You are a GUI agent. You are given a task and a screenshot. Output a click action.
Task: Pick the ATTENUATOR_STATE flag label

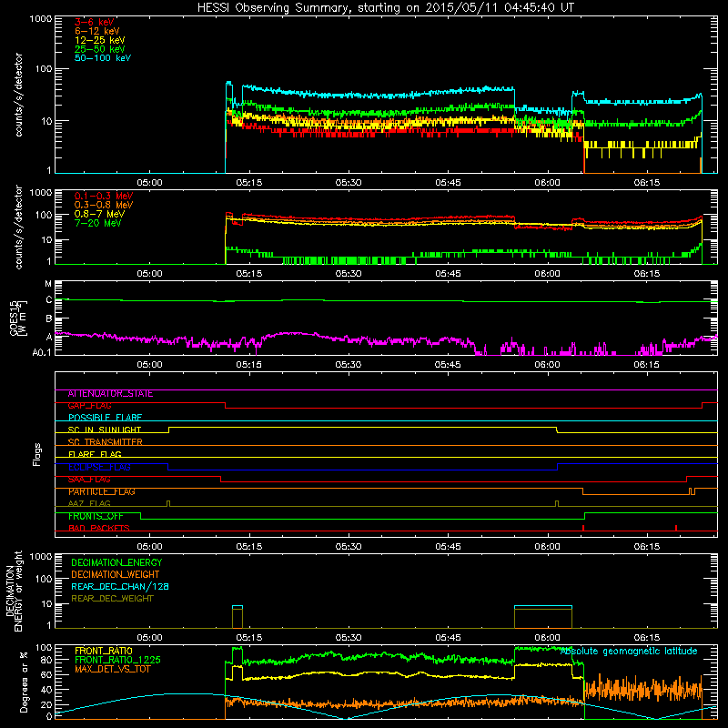coord(110,394)
